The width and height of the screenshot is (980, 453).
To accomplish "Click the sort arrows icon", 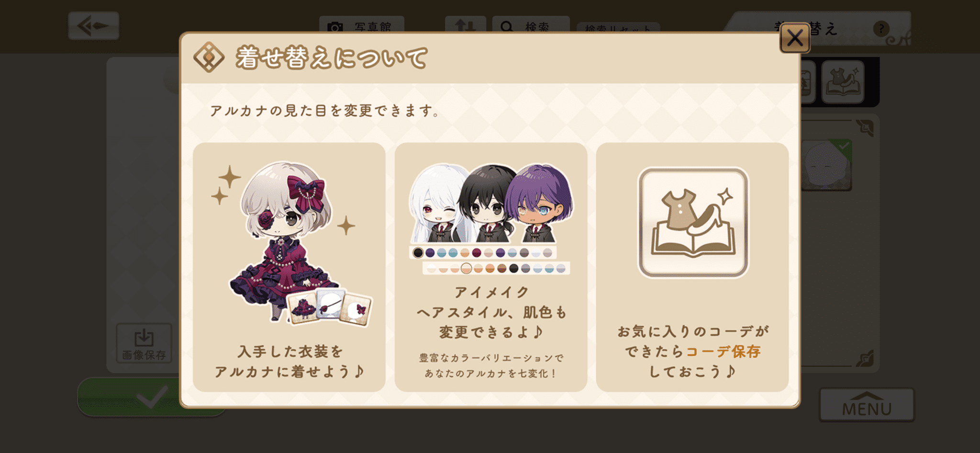I will click(465, 24).
